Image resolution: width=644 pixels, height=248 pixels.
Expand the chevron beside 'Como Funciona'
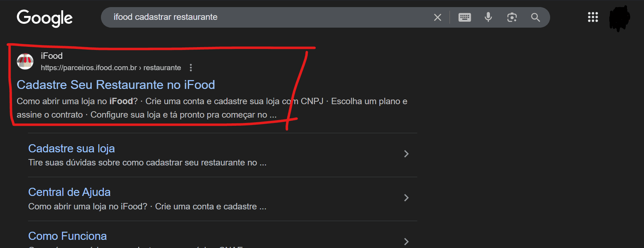click(406, 242)
